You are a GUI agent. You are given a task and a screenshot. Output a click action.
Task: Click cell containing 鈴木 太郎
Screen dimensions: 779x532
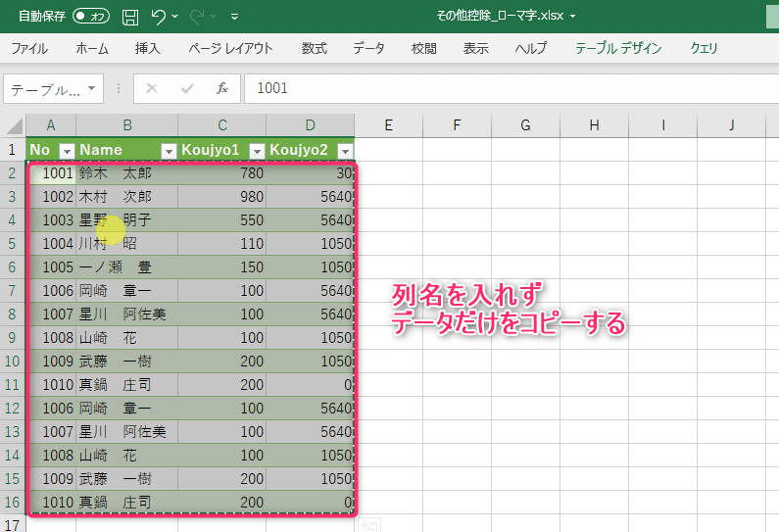(x=127, y=173)
